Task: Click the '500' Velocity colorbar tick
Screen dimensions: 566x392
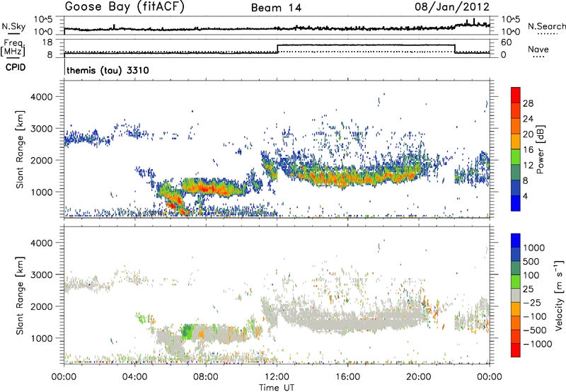Action: (x=531, y=261)
